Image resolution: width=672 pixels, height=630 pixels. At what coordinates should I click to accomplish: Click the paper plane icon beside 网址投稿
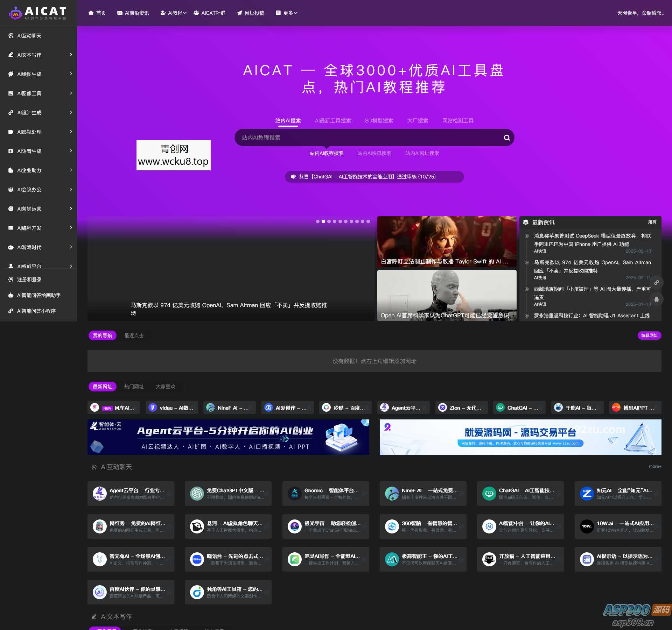coord(239,13)
